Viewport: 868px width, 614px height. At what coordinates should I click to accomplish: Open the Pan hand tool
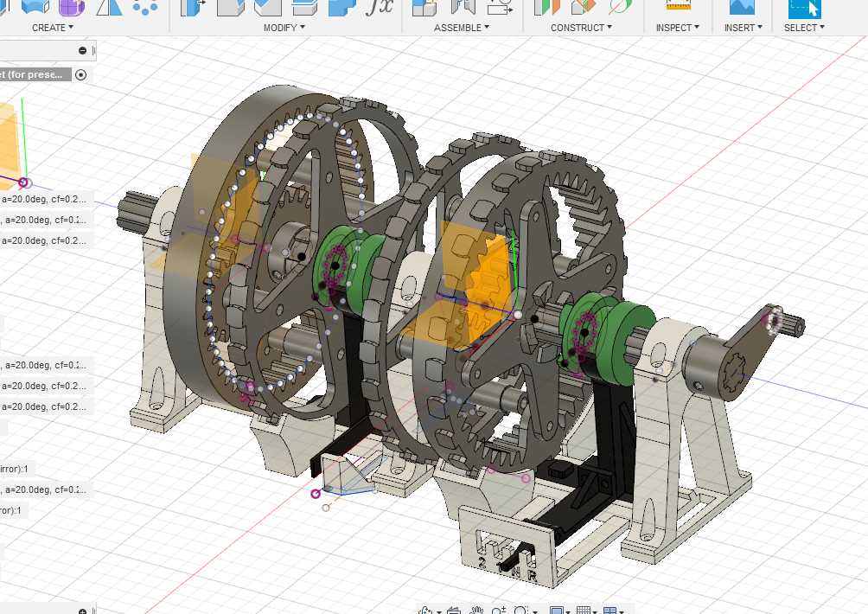click(475, 609)
